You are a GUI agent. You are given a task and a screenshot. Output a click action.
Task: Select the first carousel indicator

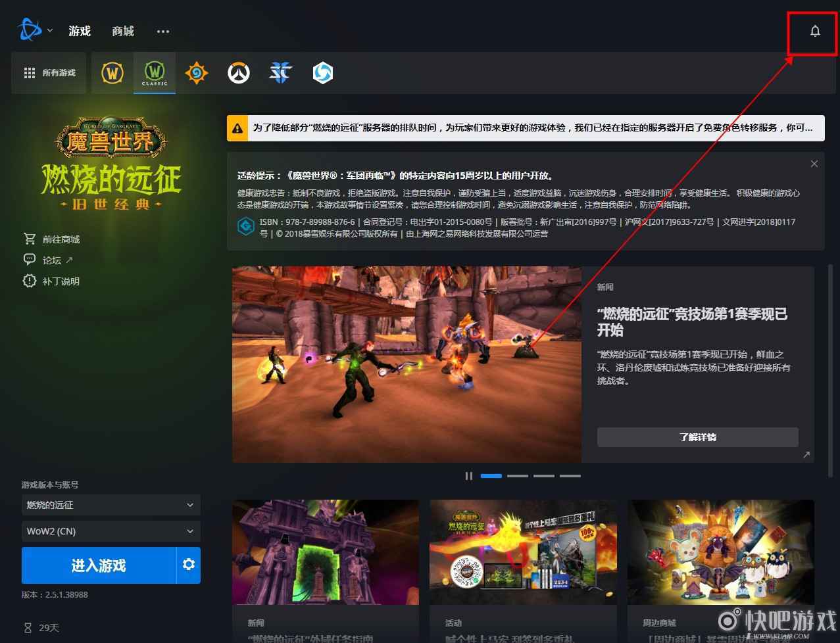491,476
